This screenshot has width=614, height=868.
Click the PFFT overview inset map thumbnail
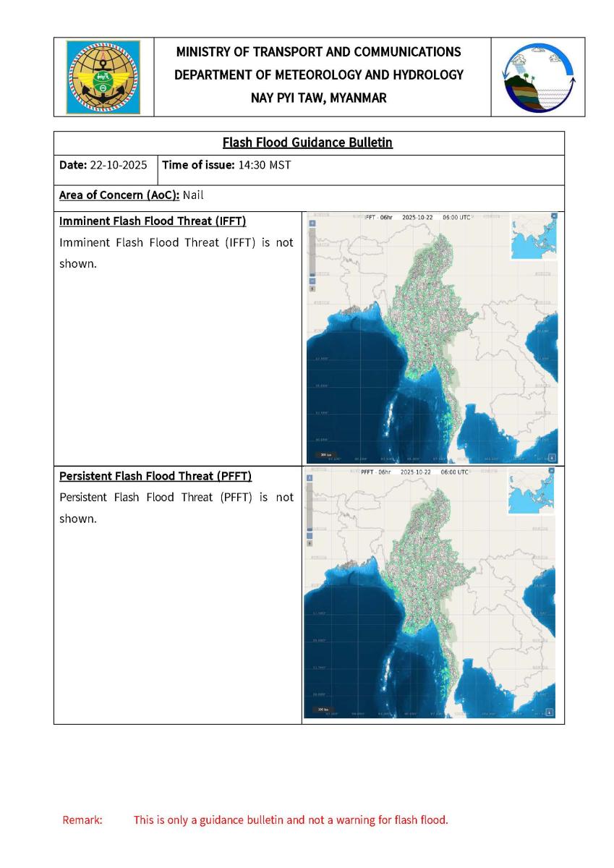(532, 492)
